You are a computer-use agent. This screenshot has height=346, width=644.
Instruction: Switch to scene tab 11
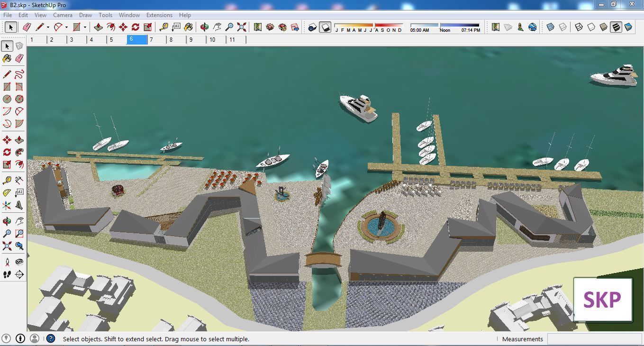tap(236, 40)
